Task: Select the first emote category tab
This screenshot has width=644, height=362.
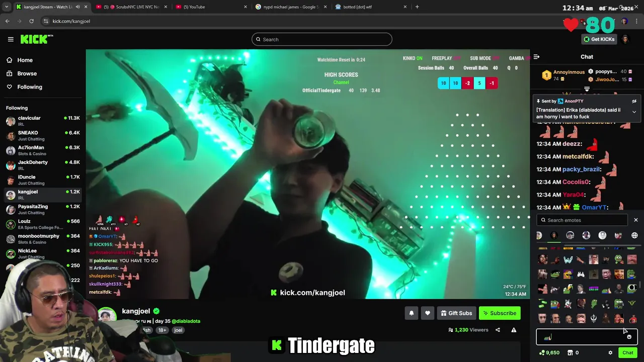Action: tap(538, 235)
